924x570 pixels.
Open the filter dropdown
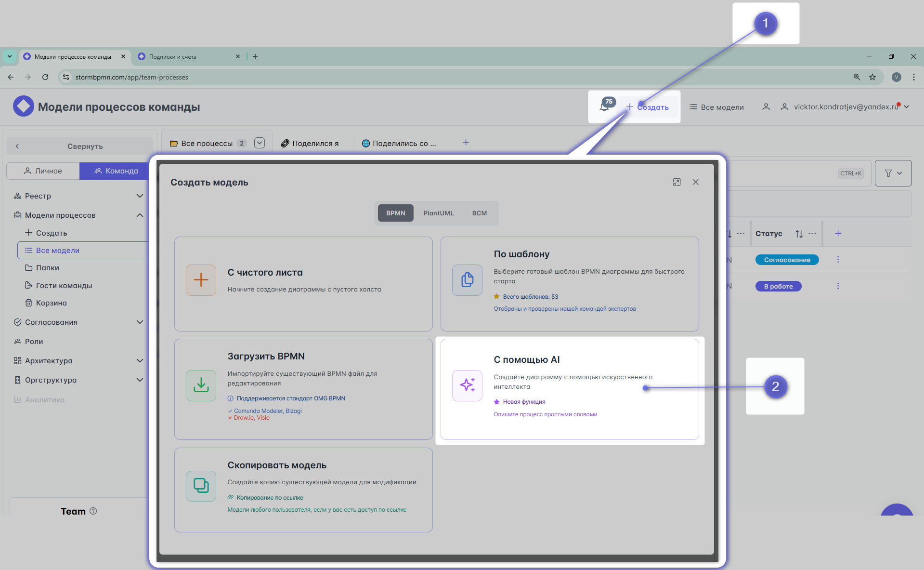893,173
